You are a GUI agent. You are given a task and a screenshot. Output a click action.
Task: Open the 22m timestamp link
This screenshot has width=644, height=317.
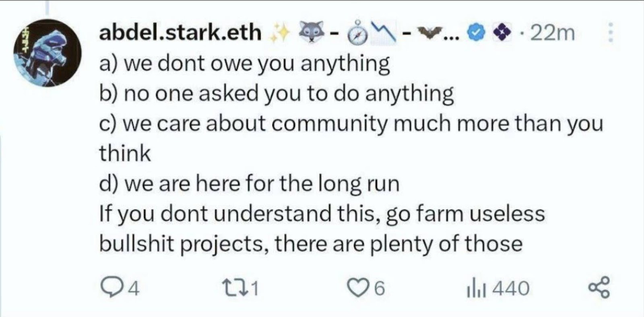[x=553, y=33]
